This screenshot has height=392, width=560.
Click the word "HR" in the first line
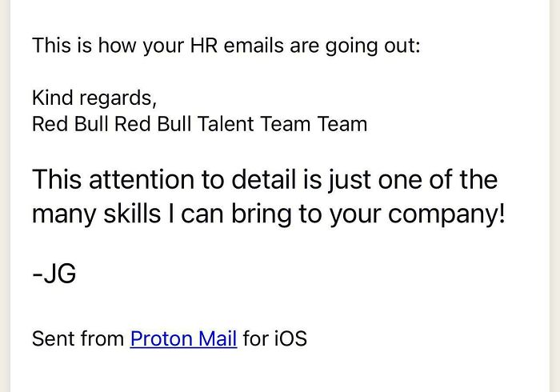[203, 46]
